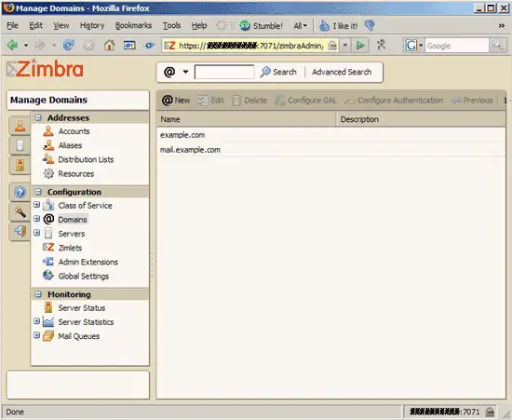This screenshot has height=420, width=512.
Task: Collapse the Configuration section
Action: (x=38, y=192)
